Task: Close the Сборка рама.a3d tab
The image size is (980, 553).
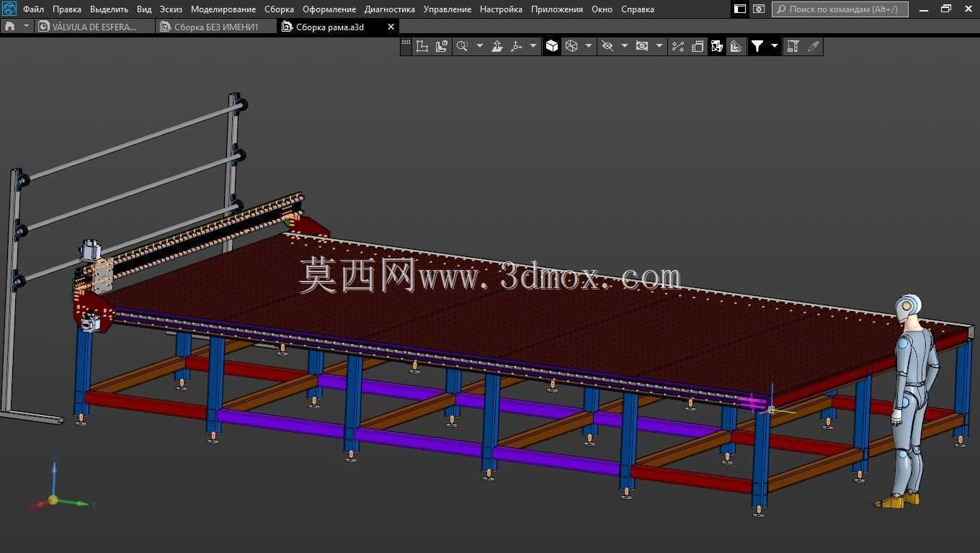Action: 391,27
